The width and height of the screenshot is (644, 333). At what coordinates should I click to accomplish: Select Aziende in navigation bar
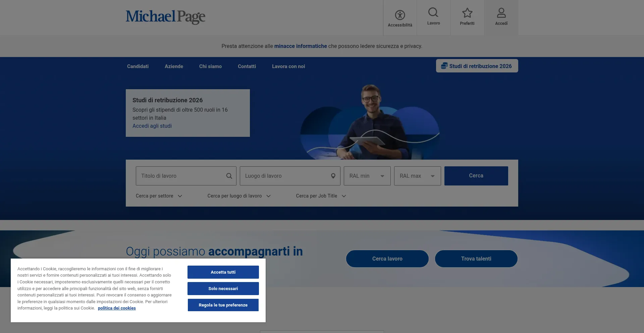[x=174, y=67]
